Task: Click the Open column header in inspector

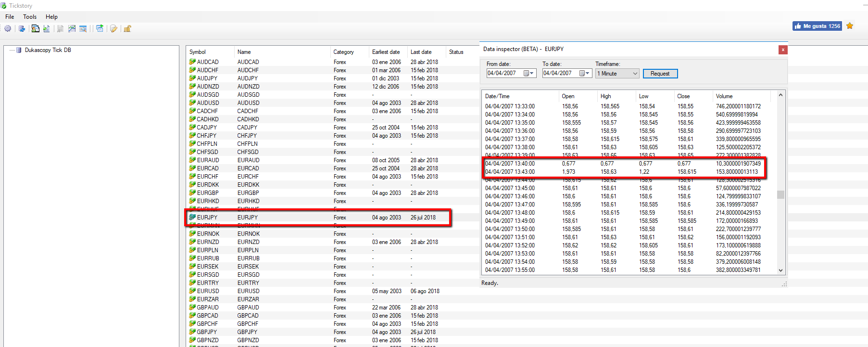Action: pyautogui.click(x=578, y=96)
